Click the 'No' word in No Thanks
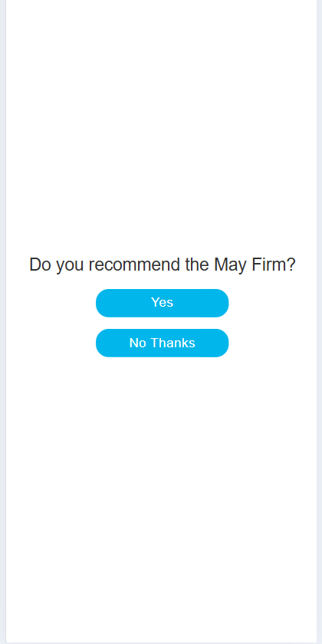The height and width of the screenshot is (644, 322). pos(137,343)
